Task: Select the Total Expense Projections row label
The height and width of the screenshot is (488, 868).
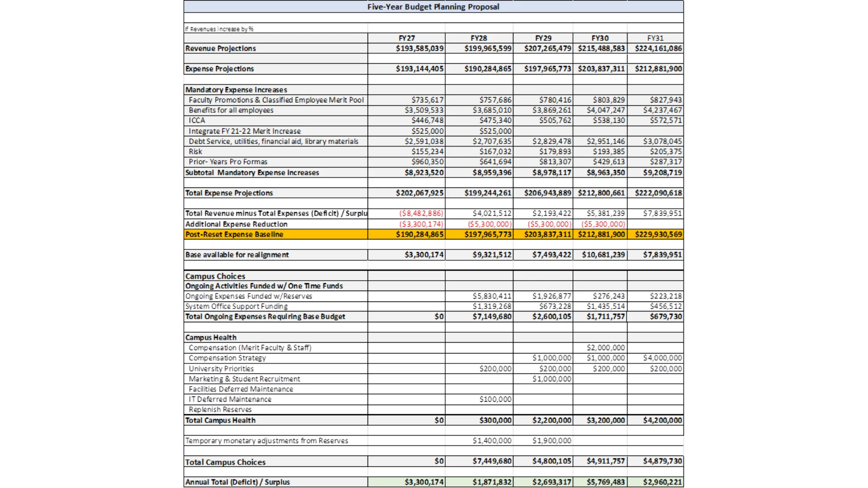Action: 229,193
